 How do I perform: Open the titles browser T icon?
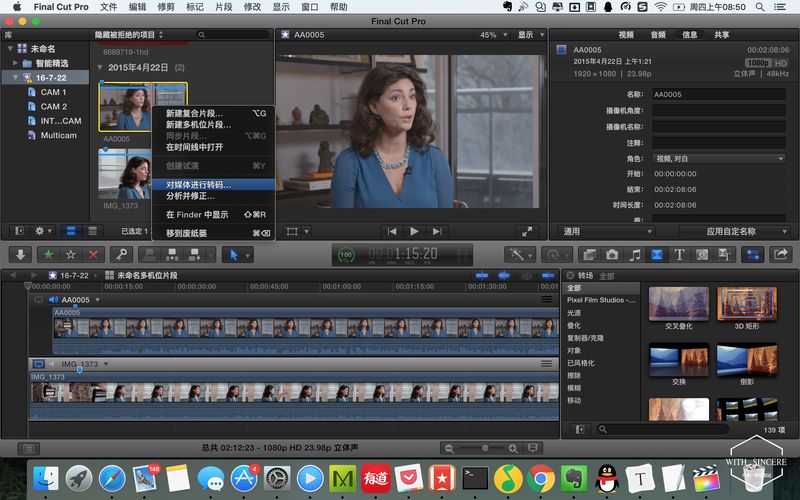tap(679, 255)
